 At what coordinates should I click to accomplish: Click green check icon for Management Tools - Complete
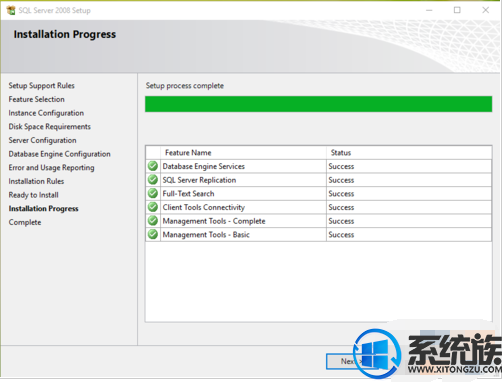click(153, 221)
